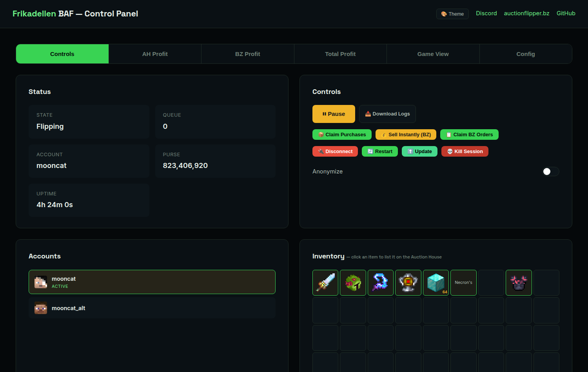Toggle the Anonymize switch
The image size is (588, 372).
[550, 172]
